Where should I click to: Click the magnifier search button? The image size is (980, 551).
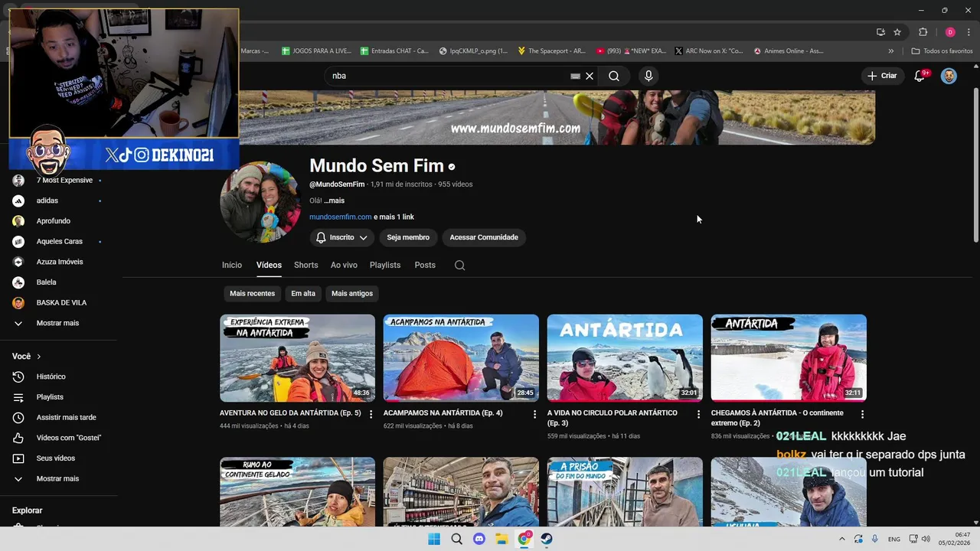click(x=614, y=76)
